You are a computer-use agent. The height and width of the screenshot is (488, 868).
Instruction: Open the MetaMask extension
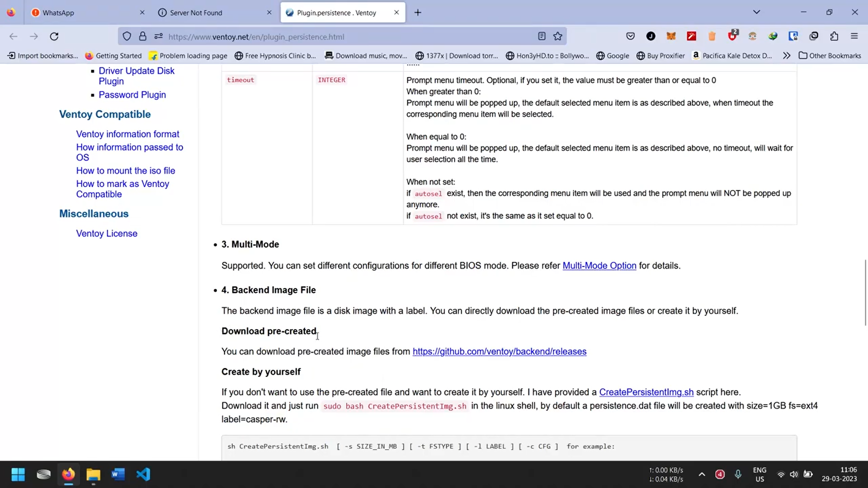point(671,36)
